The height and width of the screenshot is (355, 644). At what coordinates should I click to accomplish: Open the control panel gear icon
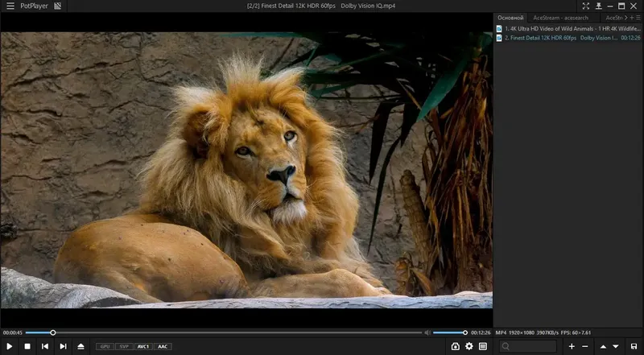[x=469, y=346]
